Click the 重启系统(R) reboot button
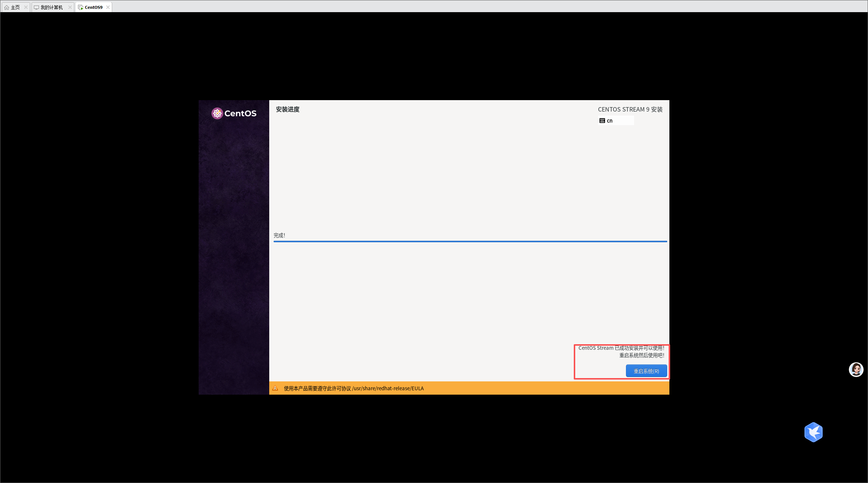The image size is (868, 483). point(646,371)
